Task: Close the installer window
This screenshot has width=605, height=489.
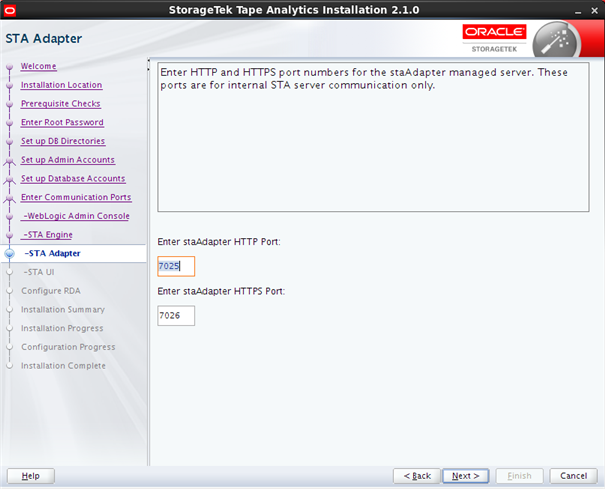Action: click(x=595, y=11)
